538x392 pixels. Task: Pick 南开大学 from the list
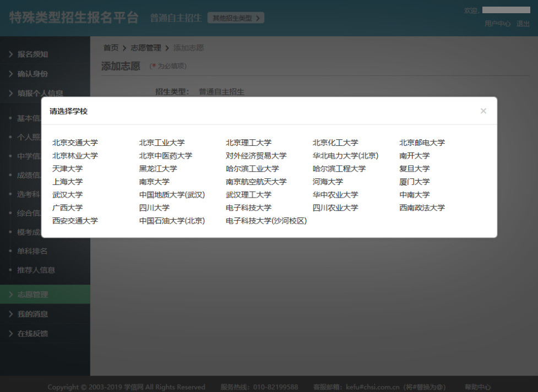pyautogui.click(x=415, y=156)
